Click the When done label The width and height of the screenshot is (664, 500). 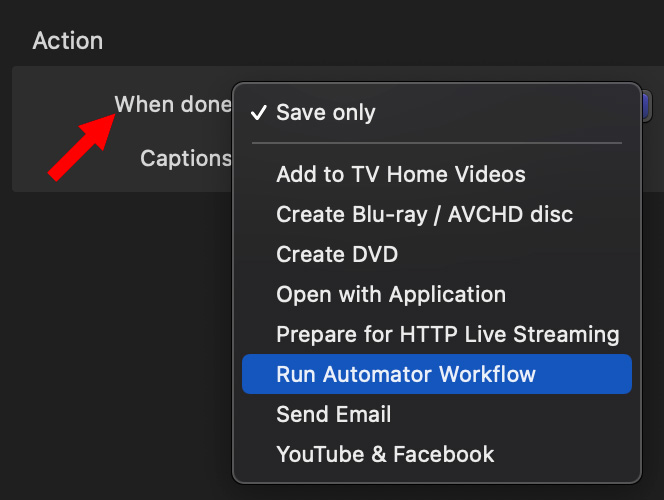point(173,104)
